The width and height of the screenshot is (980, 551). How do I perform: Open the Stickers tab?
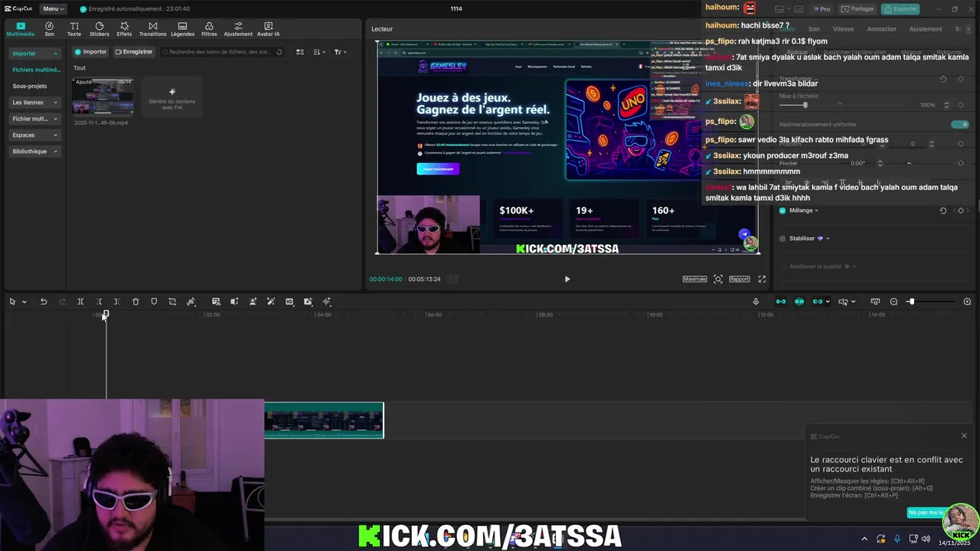pyautogui.click(x=100, y=29)
